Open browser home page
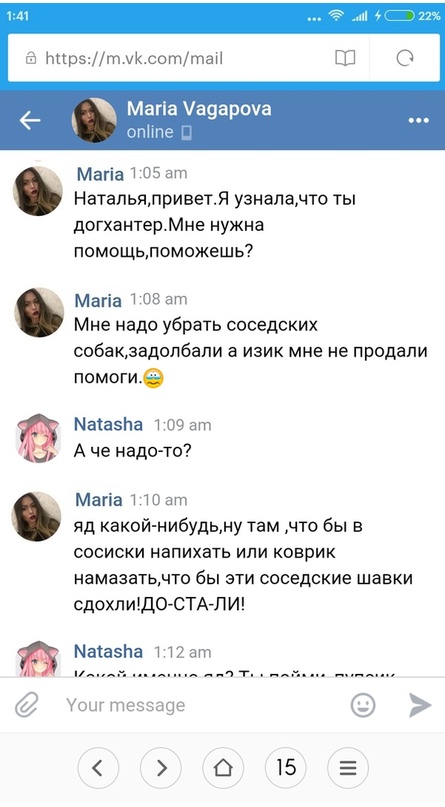The height and width of the screenshot is (807, 445). coord(223,768)
